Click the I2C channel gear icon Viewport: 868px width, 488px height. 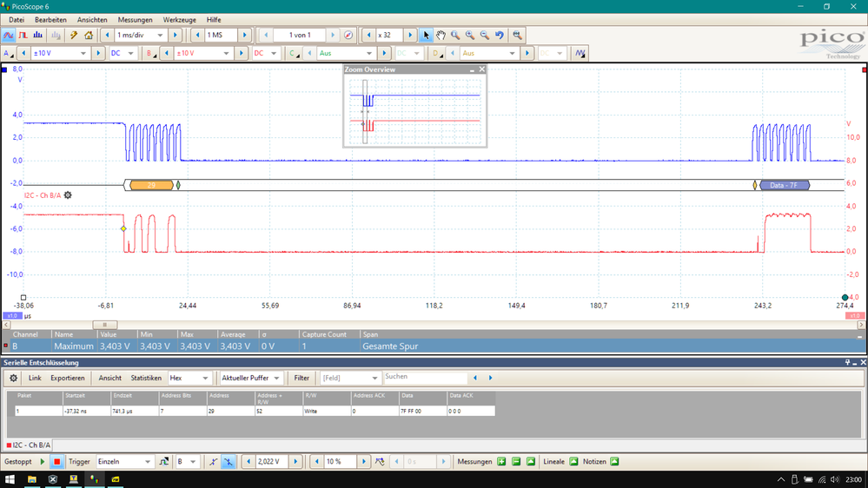pos(68,195)
